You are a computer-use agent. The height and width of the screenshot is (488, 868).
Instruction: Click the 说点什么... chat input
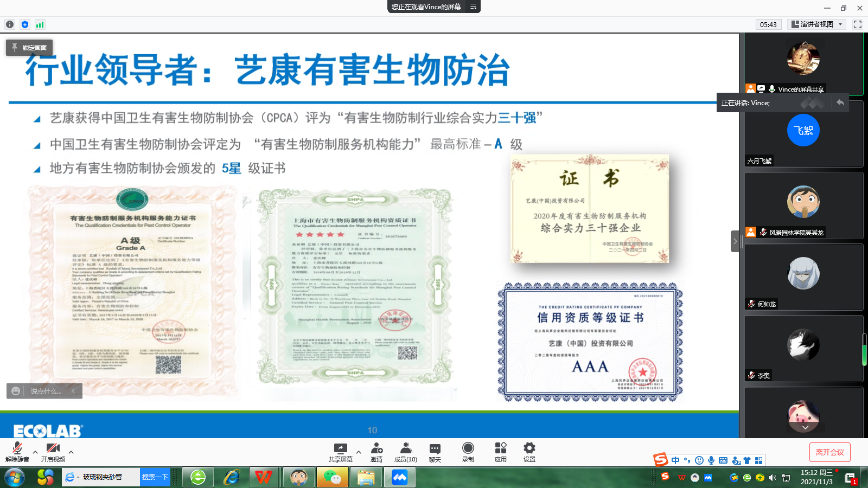[x=46, y=391]
